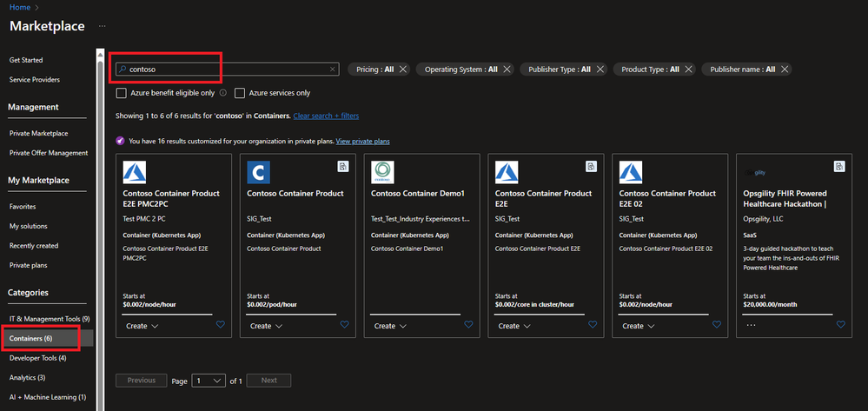
Task: Remove the Pricing filter chip
Action: pos(403,70)
